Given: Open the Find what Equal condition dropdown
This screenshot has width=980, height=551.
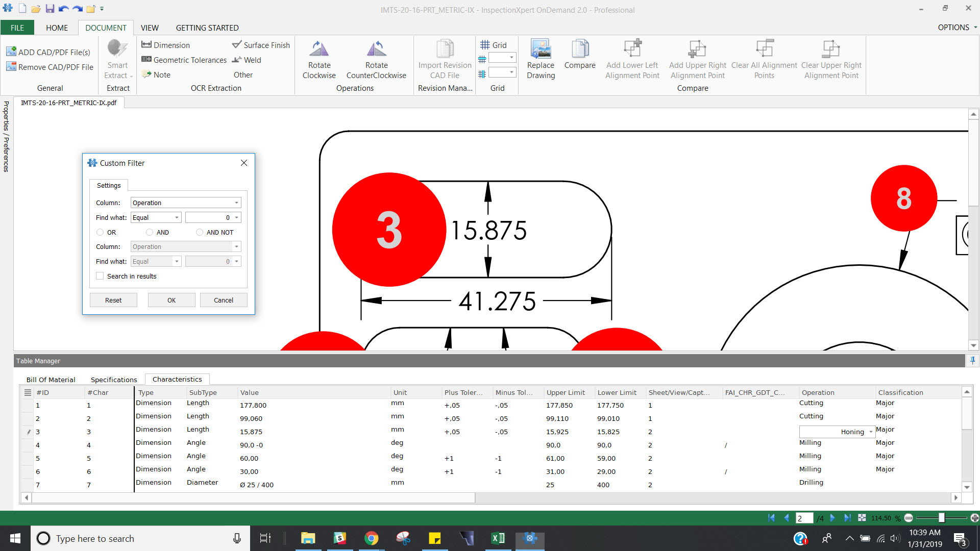Looking at the screenshot, I should tap(156, 217).
